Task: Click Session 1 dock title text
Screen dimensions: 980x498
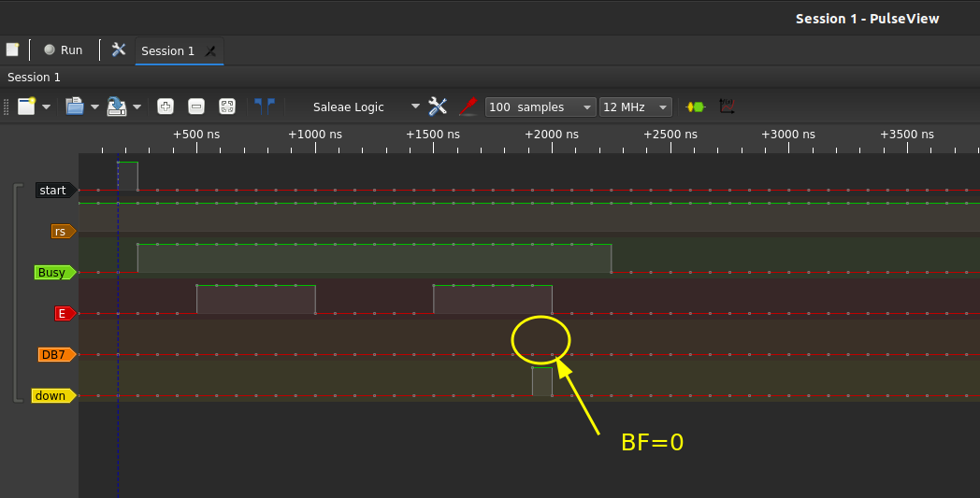Action: [x=34, y=77]
